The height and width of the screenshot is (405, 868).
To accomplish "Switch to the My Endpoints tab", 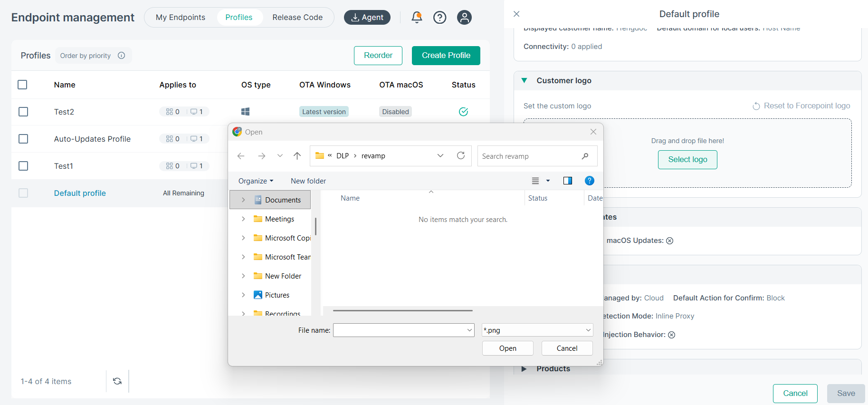I will [x=181, y=18].
